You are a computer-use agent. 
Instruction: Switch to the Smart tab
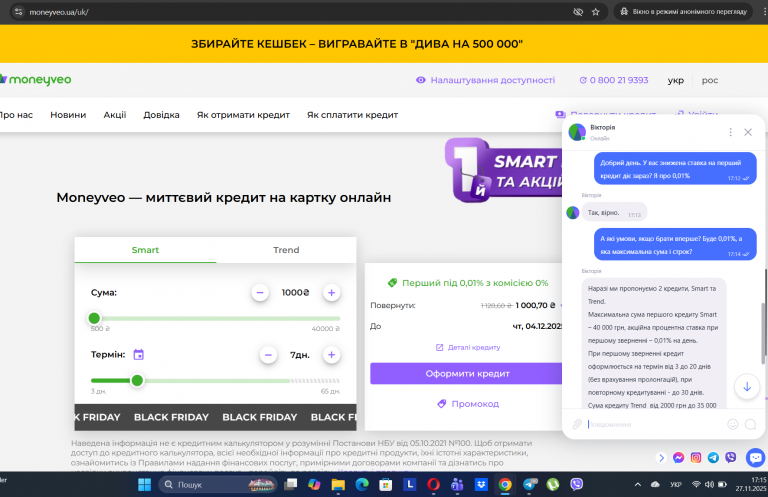click(145, 250)
